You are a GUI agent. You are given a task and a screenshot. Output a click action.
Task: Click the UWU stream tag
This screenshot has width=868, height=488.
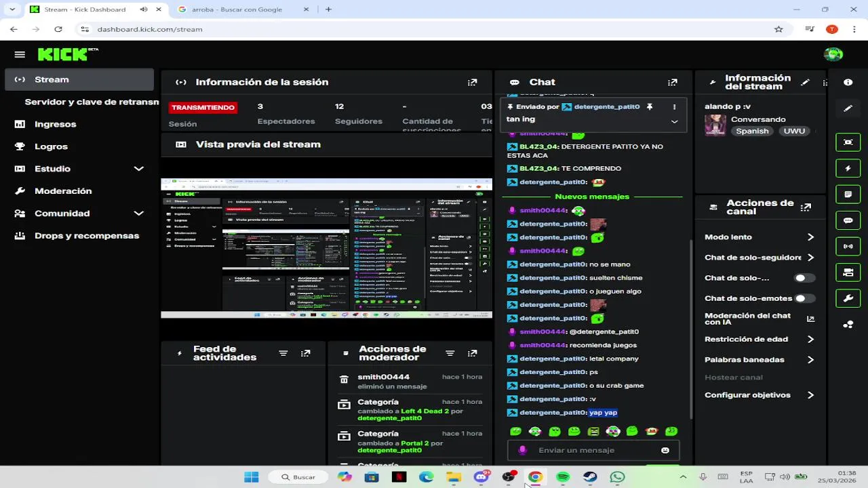tap(793, 131)
